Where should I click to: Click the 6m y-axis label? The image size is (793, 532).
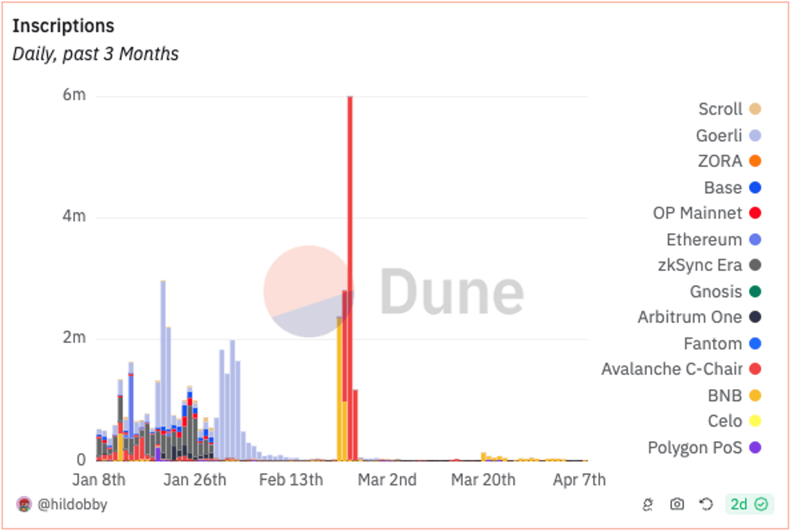pos(74,95)
